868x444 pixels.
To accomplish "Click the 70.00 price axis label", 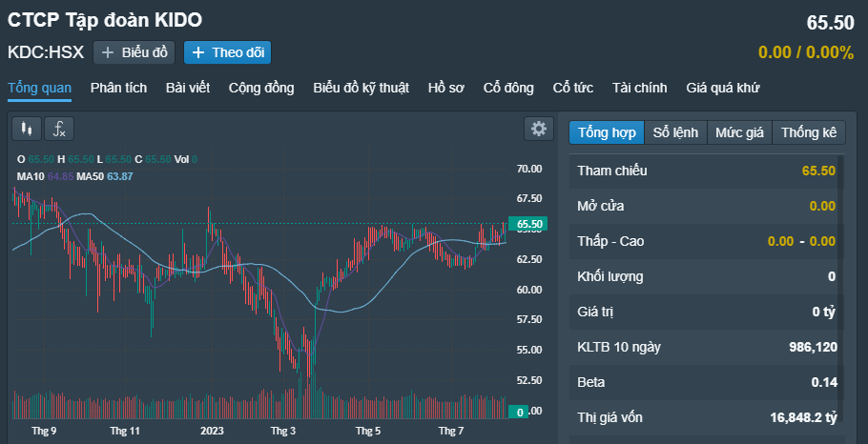I will click(x=529, y=169).
